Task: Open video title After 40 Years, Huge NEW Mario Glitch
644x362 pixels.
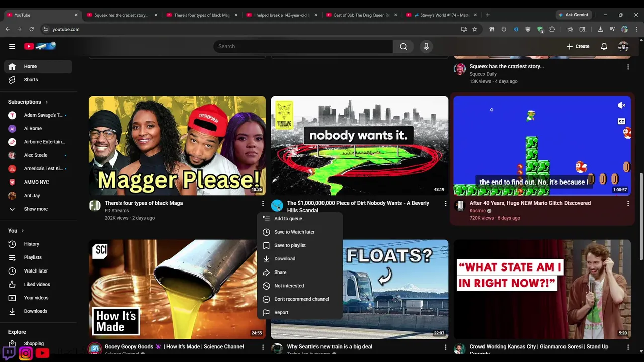Action: tap(530, 203)
